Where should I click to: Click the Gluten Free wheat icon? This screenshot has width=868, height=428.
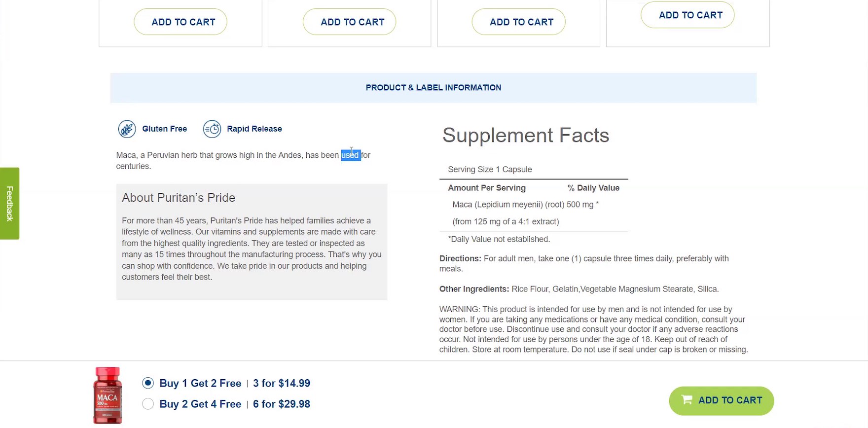pos(127,129)
